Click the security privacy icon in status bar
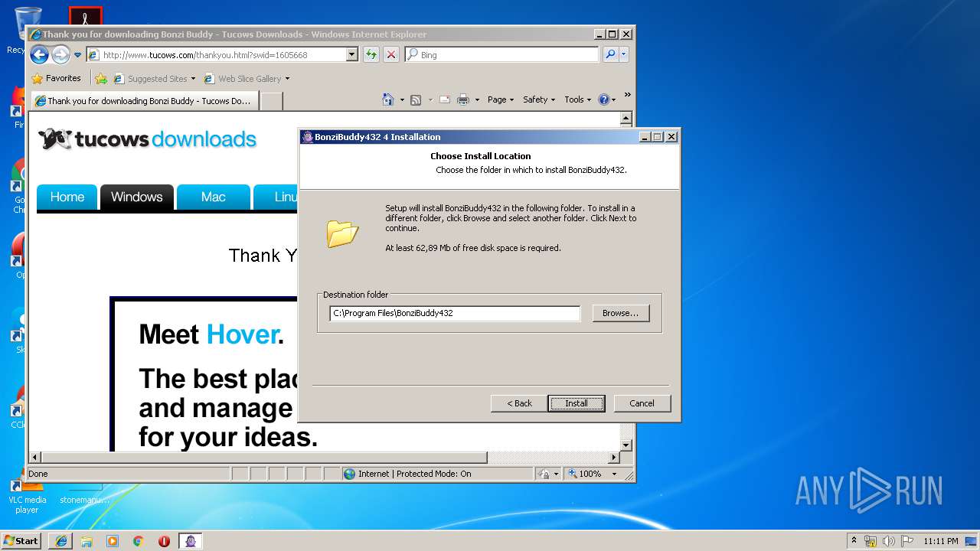Viewport: 980px width, 551px height. tap(544, 474)
